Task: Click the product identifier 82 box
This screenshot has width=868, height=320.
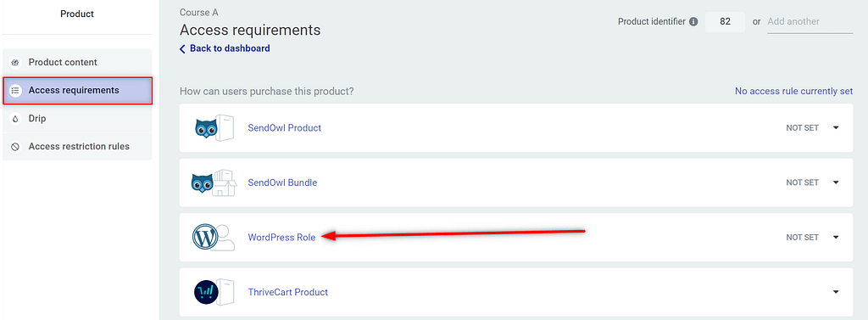Action: click(x=726, y=21)
